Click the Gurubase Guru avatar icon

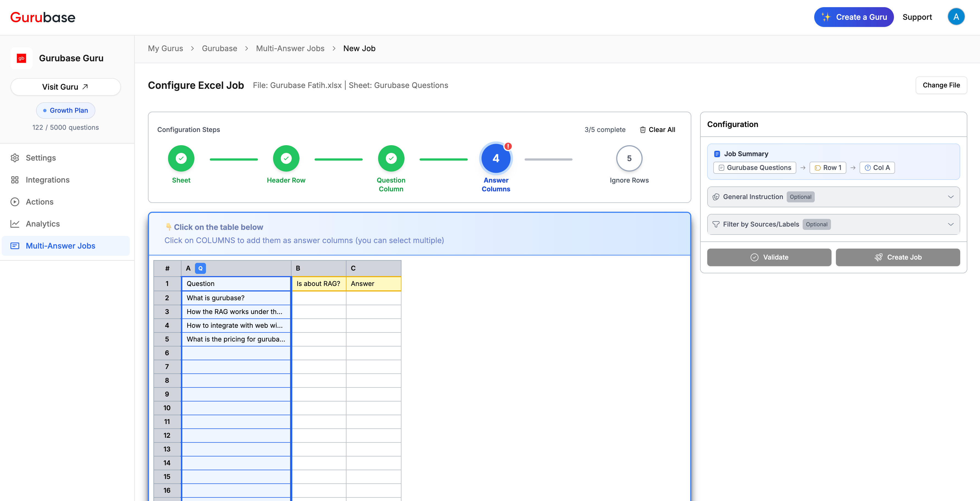(x=21, y=58)
